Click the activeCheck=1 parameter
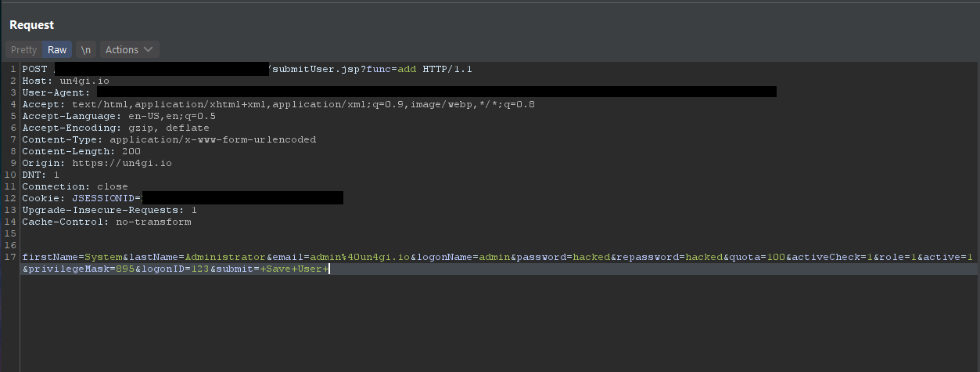The width and height of the screenshot is (980, 372). (x=832, y=257)
